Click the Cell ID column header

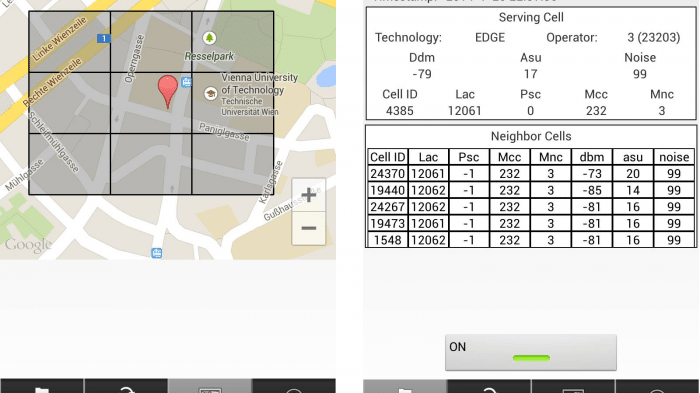pos(388,157)
